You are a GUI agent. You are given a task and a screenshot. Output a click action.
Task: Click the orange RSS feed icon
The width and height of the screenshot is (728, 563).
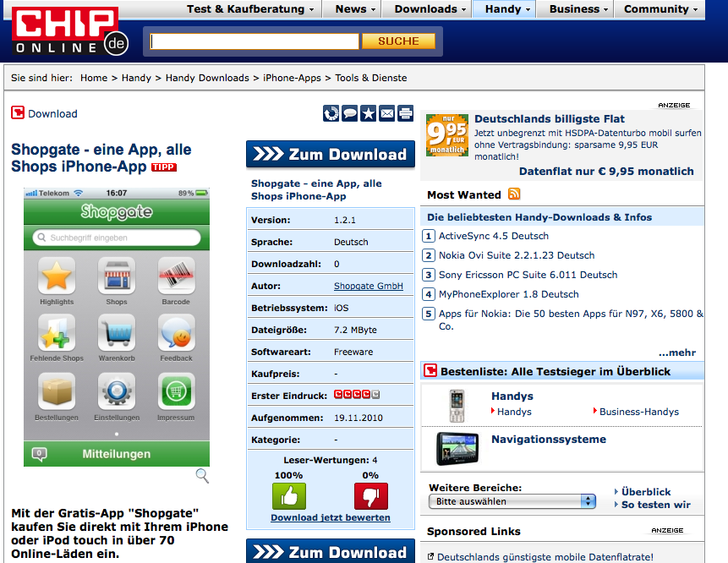pos(514,194)
